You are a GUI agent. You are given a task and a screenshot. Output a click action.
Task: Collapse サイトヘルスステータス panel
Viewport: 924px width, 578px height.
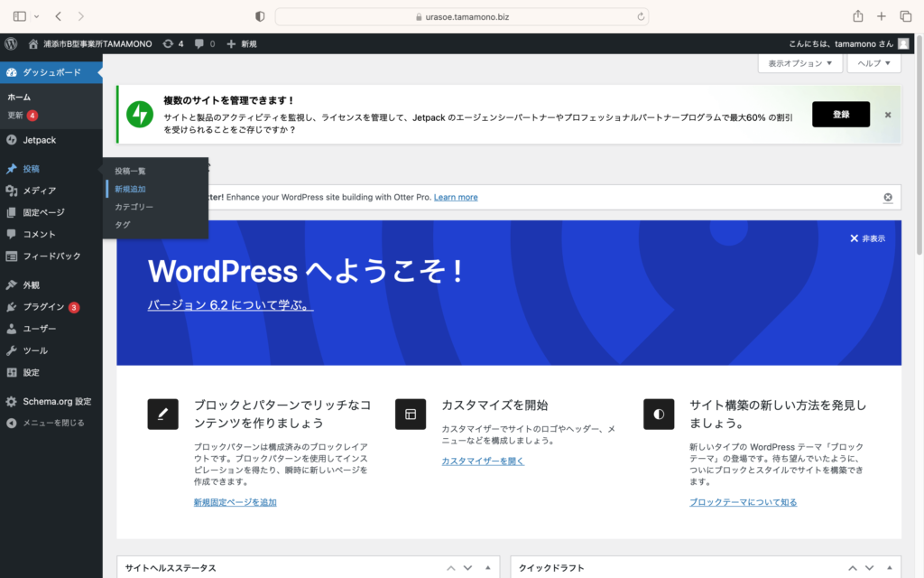point(488,568)
